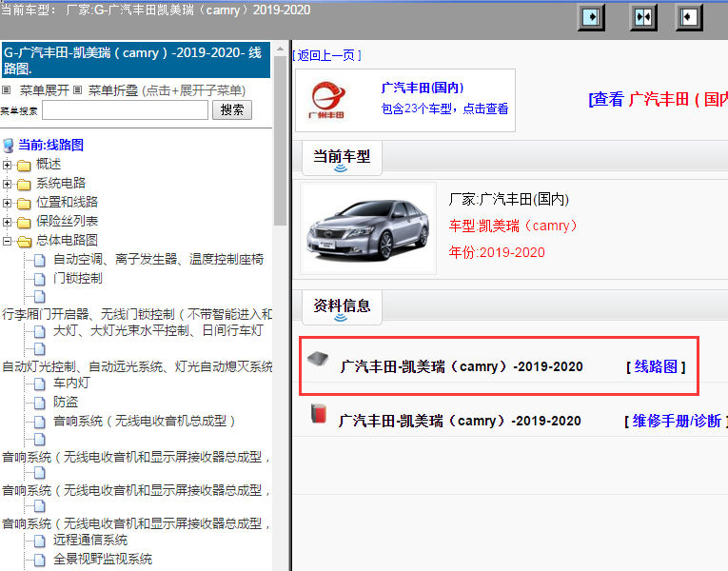728x571 pixels.
Task: Click 包含23个车型，点击查看 link
Action: coord(444,108)
